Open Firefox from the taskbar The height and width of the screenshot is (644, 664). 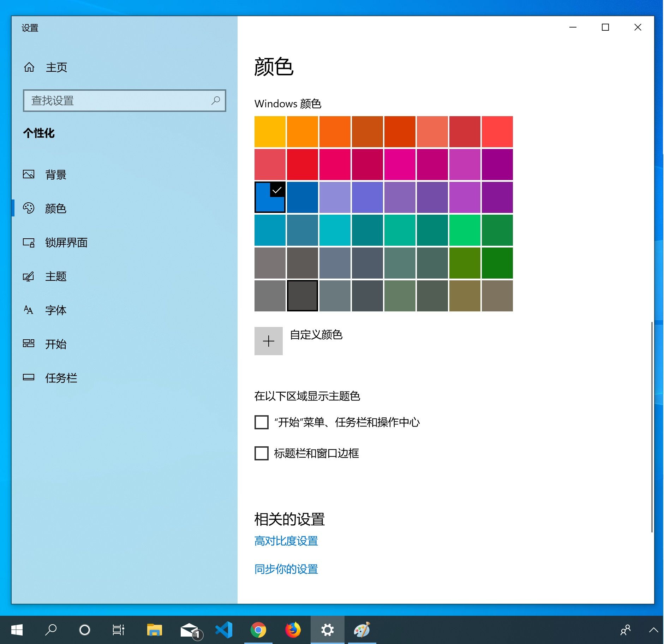[293, 630]
